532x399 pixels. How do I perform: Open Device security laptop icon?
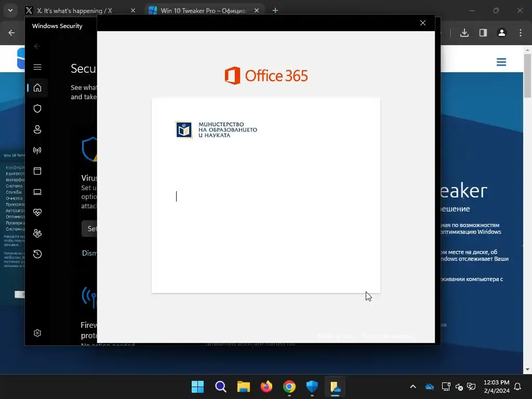click(37, 192)
